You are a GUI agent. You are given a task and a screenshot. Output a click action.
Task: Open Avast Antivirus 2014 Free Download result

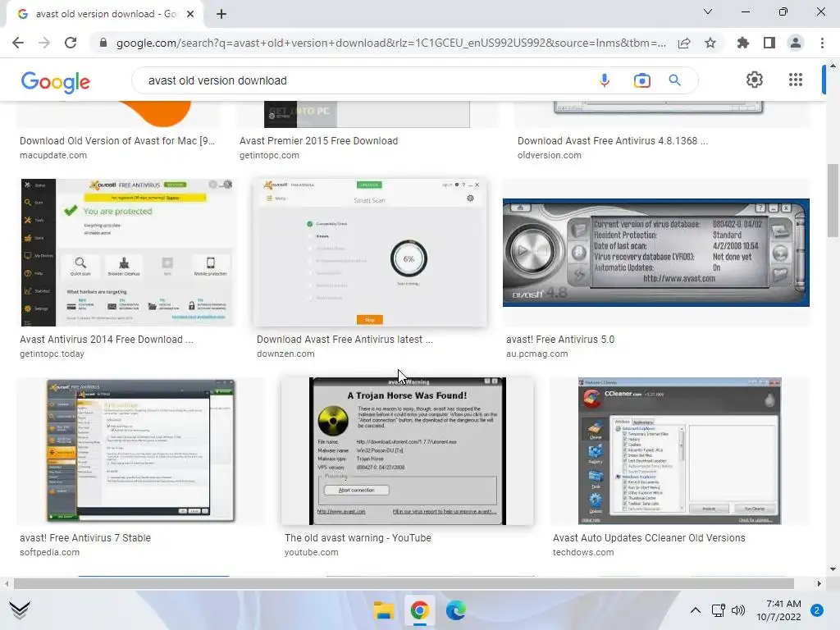click(107, 340)
